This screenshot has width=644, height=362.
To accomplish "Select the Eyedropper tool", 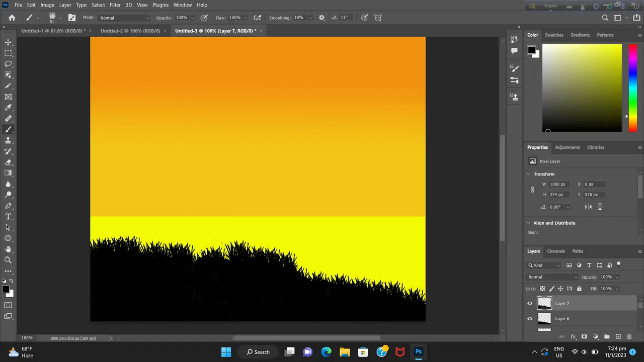I will 8,108.
